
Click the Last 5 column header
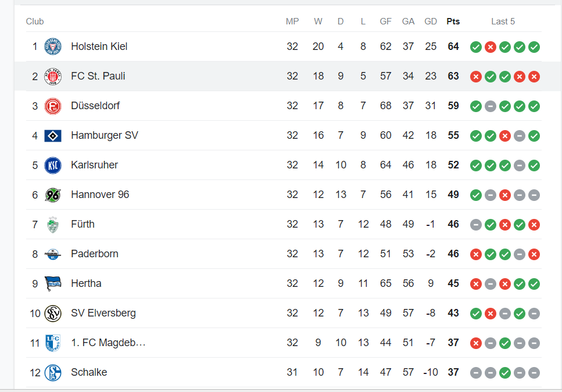(503, 21)
